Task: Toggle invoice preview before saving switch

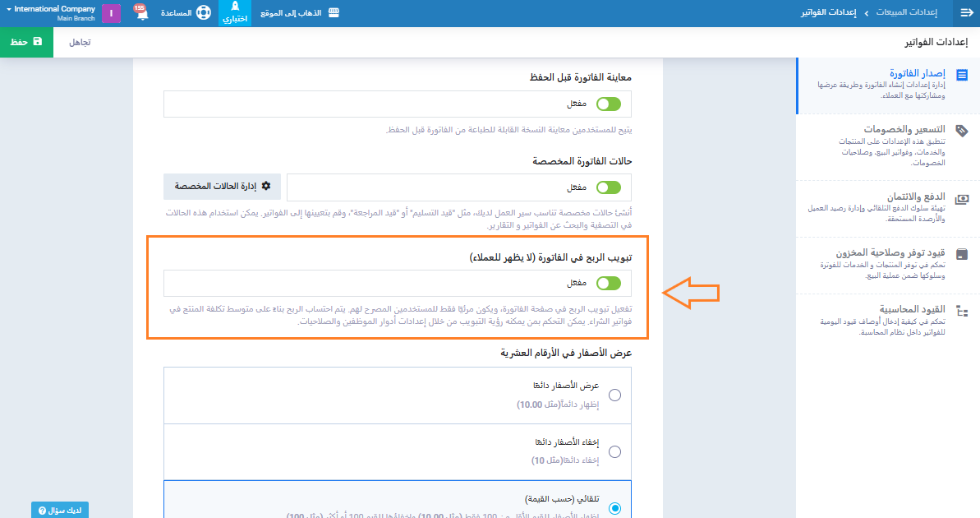Action: pyautogui.click(x=609, y=104)
